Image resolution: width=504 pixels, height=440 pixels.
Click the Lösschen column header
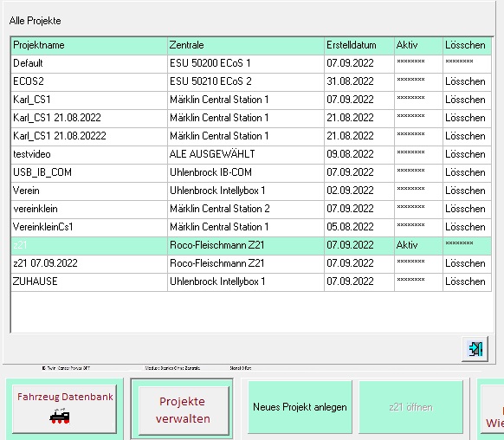tap(468, 45)
